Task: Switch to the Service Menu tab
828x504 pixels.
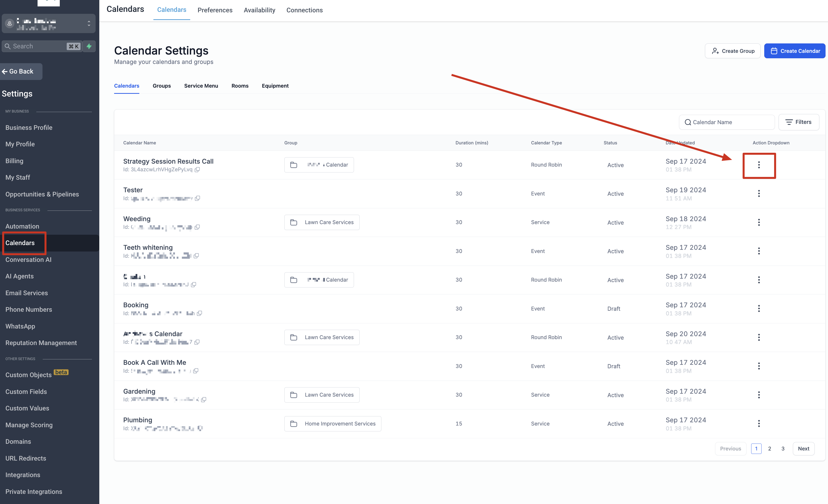Action: (201, 86)
